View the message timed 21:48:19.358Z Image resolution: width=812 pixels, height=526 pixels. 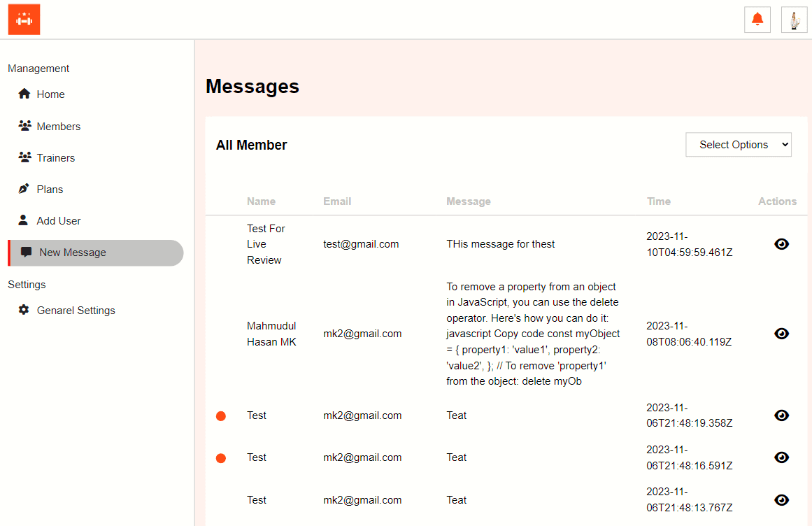point(781,415)
